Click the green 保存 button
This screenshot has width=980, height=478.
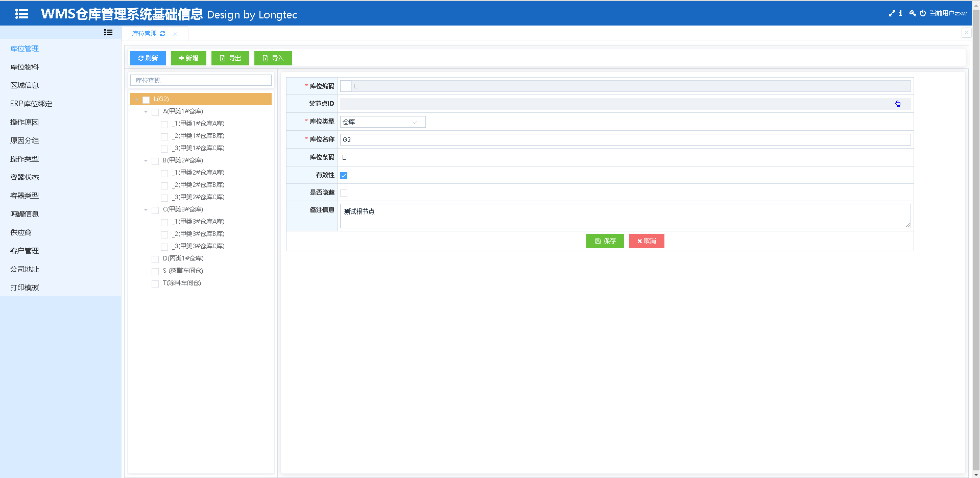605,241
